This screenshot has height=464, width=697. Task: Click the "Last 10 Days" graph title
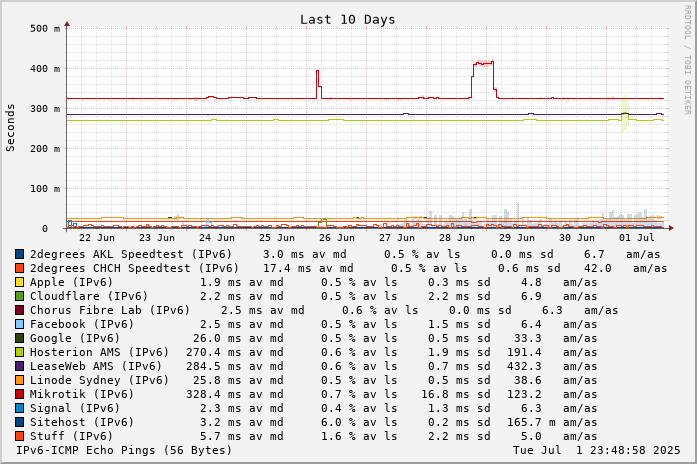(347, 20)
